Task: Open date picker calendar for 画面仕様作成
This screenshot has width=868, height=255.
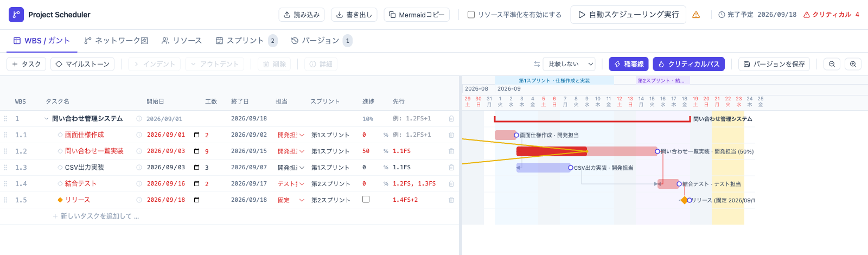Action: (196, 135)
